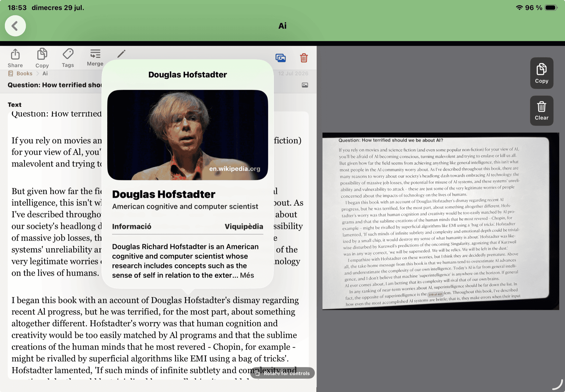Clear the scanned image with the Clear button
This screenshot has width=565, height=392.
(x=542, y=111)
